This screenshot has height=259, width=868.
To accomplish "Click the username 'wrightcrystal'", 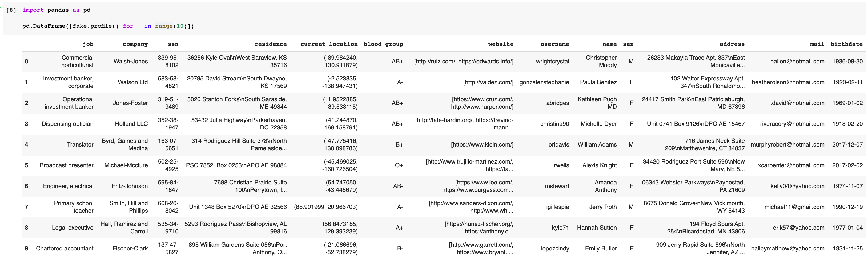I will pos(553,61).
